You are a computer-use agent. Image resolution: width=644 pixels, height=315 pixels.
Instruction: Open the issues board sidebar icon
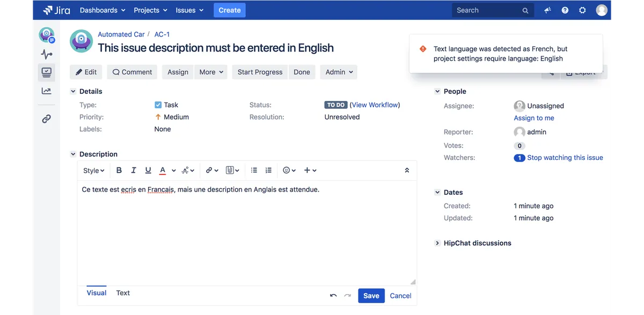pos(47,72)
